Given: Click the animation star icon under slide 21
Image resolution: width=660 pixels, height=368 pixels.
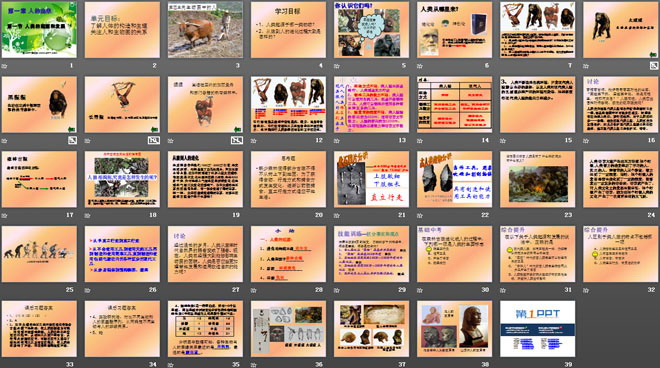Looking at the screenshot, I should (x=337, y=216).
